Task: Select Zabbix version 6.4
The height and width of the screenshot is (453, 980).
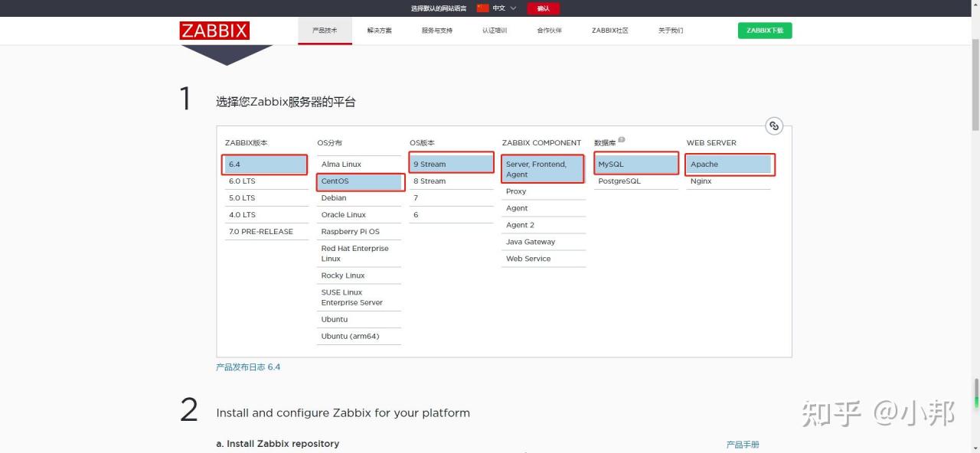Action: pyautogui.click(x=265, y=165)
